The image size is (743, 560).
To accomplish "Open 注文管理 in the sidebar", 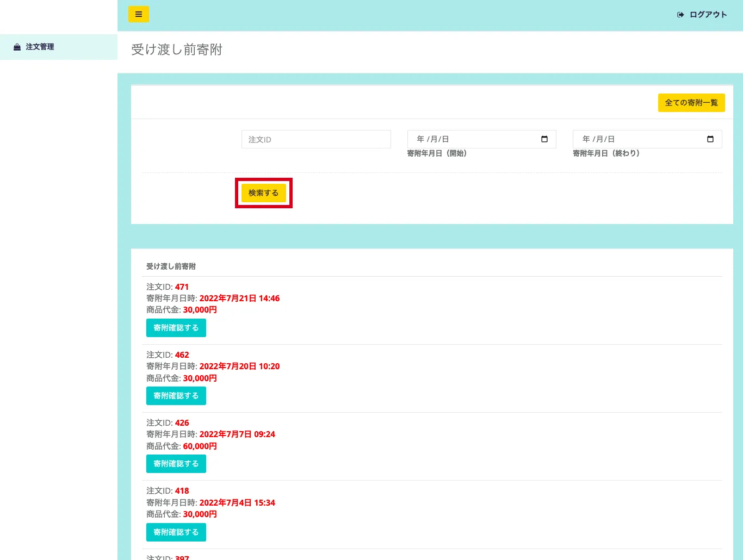I will tap(40, 47).
